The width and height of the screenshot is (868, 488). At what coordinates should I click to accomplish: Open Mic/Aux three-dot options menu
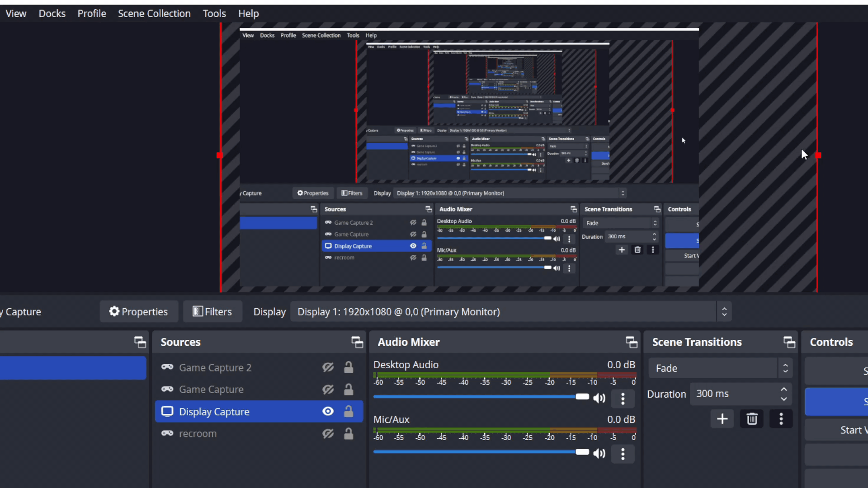tap(623, 454)
